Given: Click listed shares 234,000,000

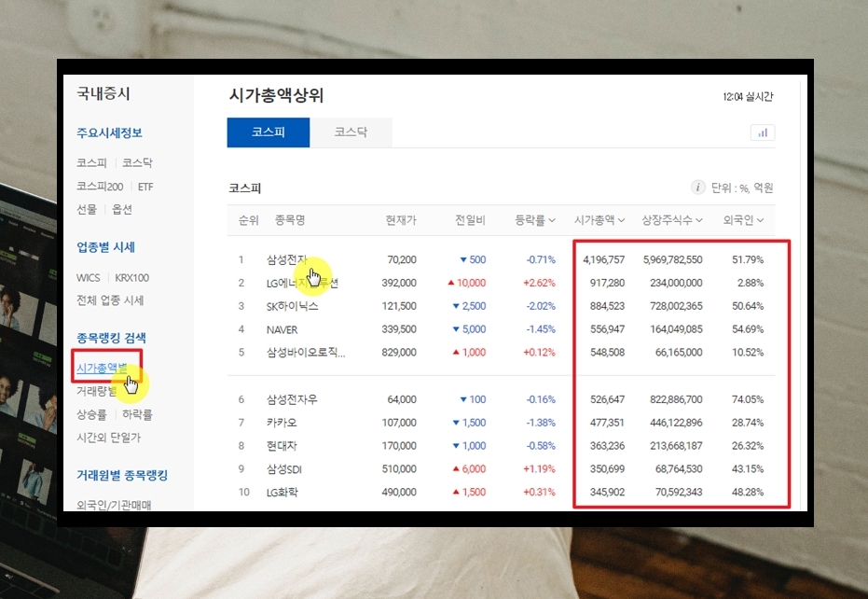Looking at the screenshot, I should pyautogui.click(x=676, y=283).
